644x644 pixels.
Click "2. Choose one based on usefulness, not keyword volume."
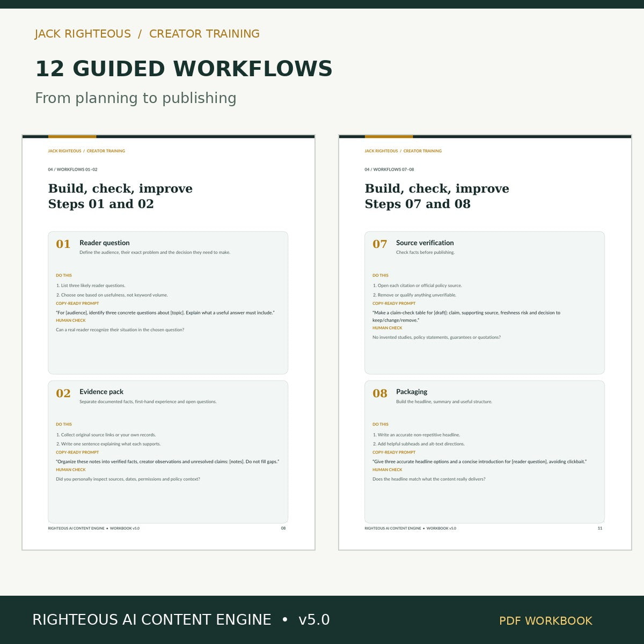tap(112, 295)
